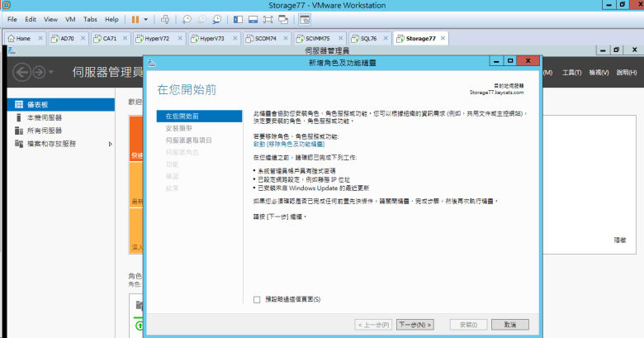Viewport: 644px width, 338px height.
Task: Click the Send Ctrl+Alt+Del toolbar icon
Action: [165, 18]
